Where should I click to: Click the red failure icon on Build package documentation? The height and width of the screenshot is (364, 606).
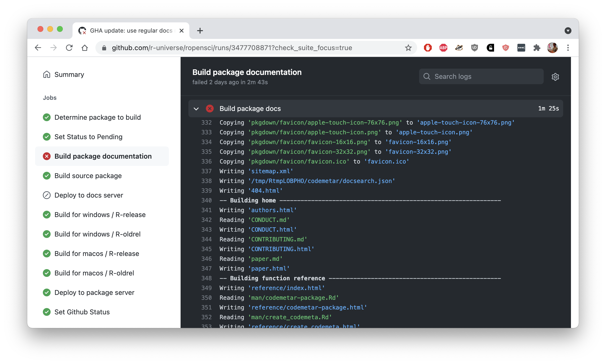click(x=47, y=156)
